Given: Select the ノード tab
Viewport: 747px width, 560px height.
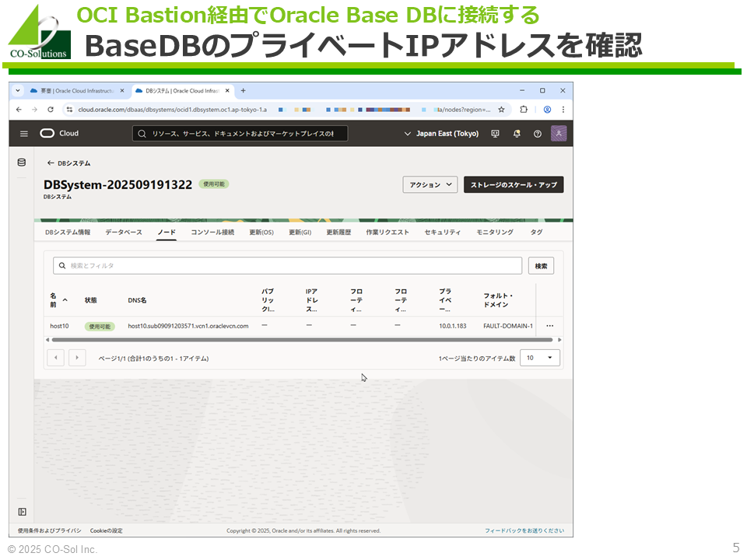Looking at the screenshot, I should click(x=167, y=233).
